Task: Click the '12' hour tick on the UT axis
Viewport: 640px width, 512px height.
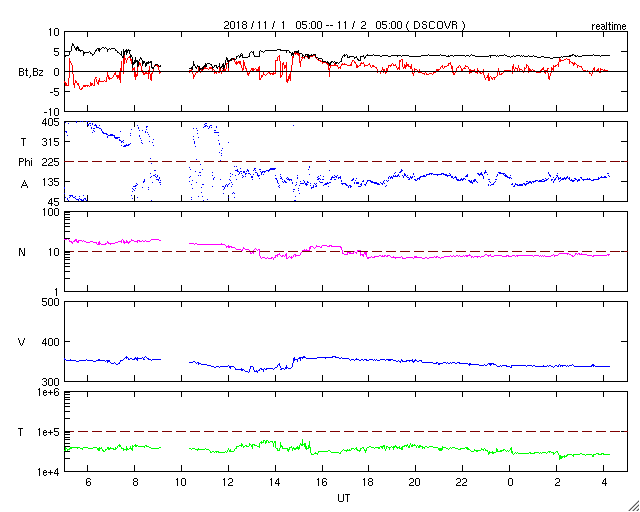Action: point(228,483)
